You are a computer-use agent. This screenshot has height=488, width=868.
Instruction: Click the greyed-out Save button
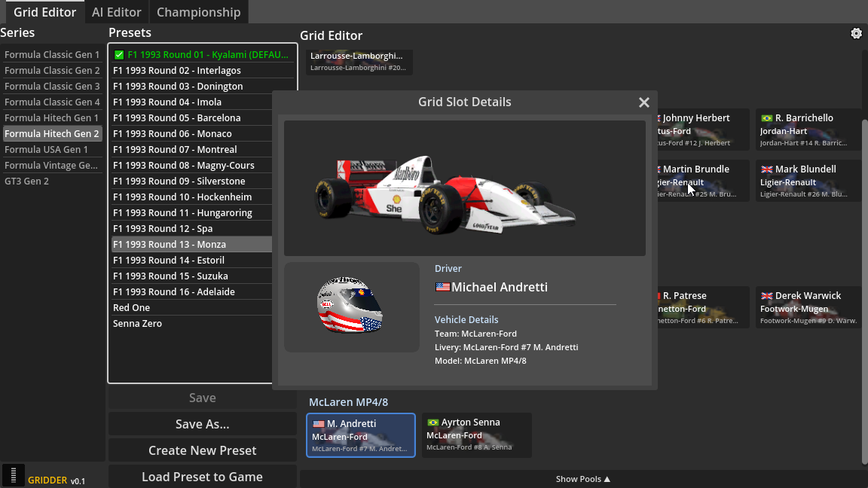coord(203,398)
